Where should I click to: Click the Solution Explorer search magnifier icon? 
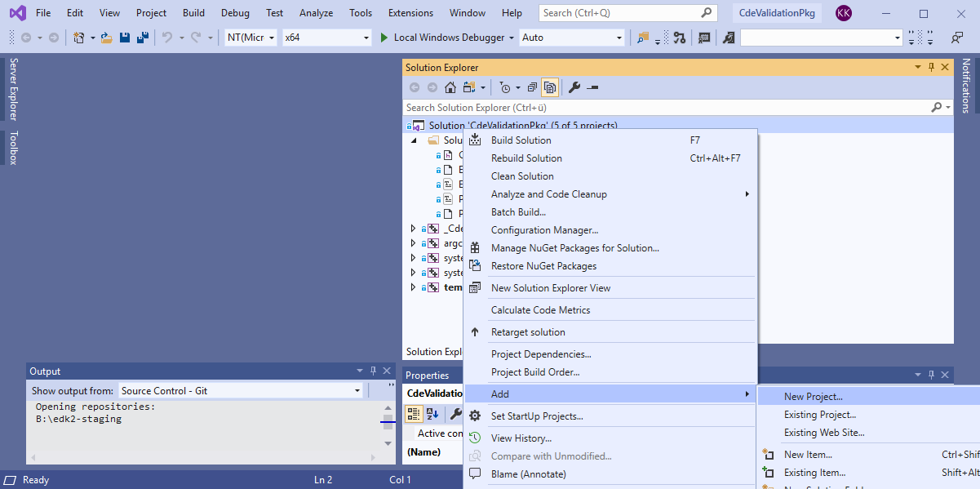pos(937,107)
